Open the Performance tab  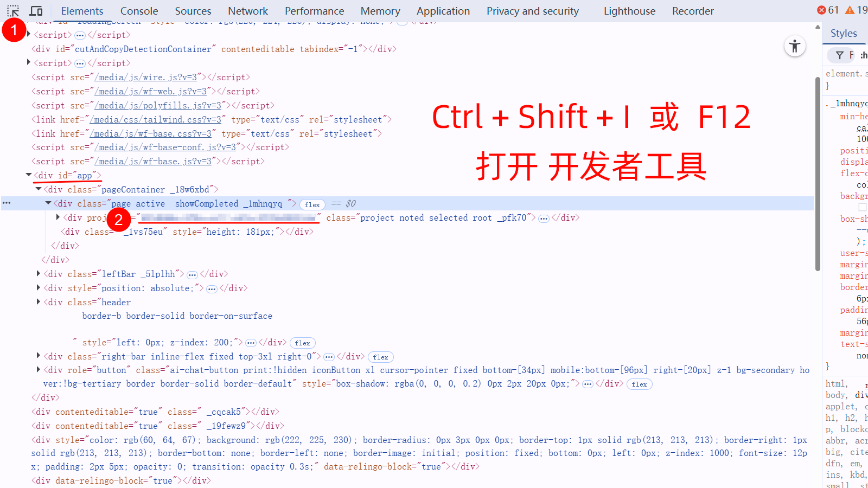(315, 11)
